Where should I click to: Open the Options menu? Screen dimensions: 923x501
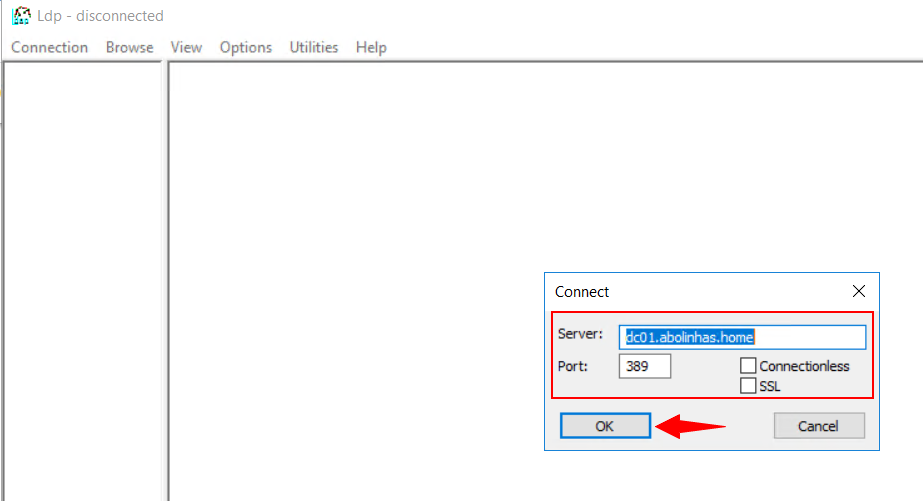[246, 47]
